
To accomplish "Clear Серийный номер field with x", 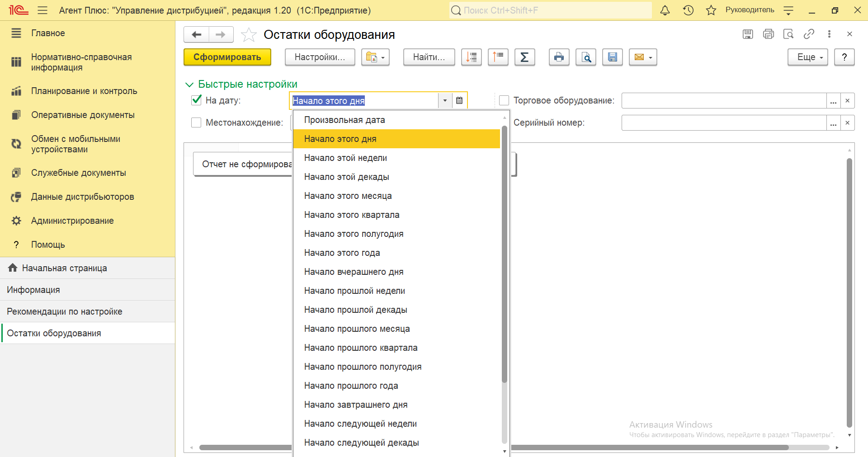I will pyautogui.click(x=847, y=122).
